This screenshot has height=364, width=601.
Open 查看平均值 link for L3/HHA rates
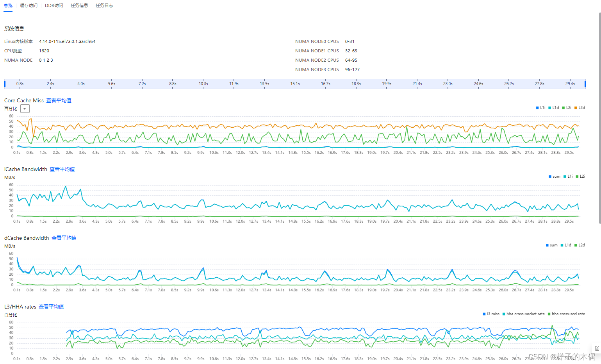[x=51, y=307]
